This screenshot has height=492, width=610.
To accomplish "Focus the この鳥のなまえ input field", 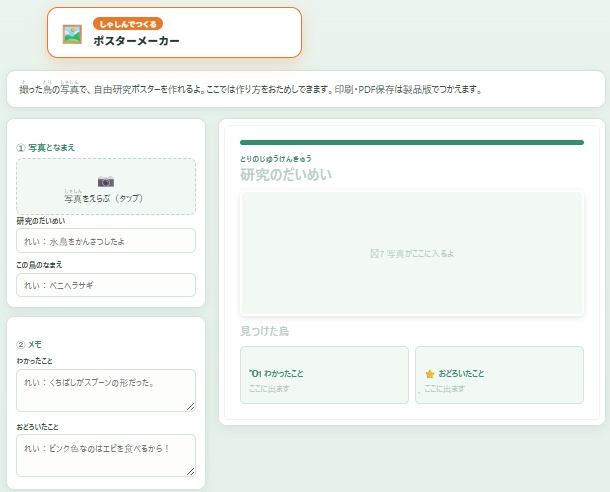I will 106,285.
